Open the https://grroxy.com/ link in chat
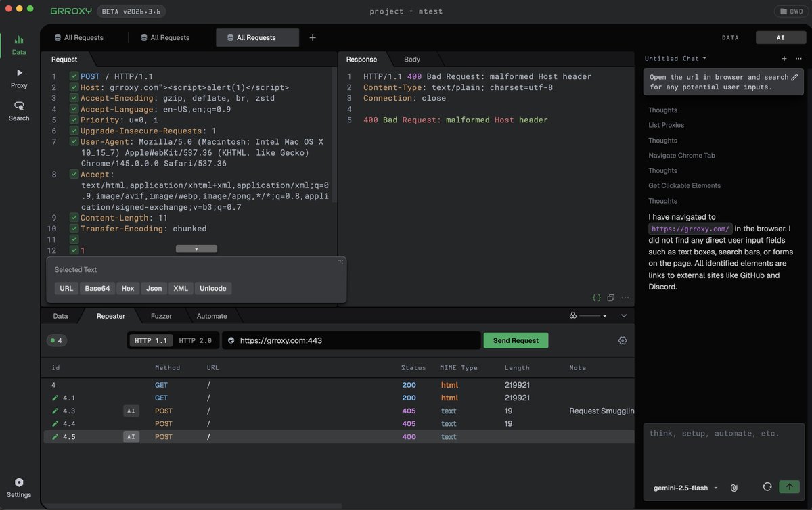Viewport: 812px width, 510px height. click(691, 229)
